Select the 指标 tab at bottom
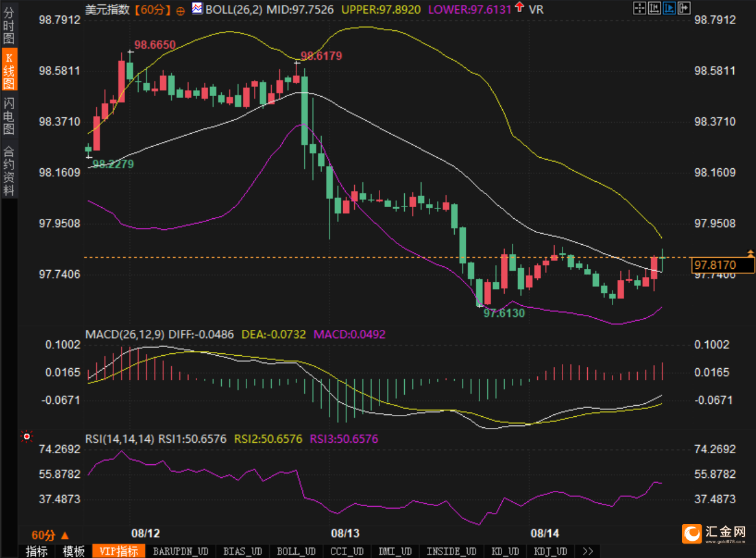The width and height of the screenshot is (756, 558). pos(36,551)
